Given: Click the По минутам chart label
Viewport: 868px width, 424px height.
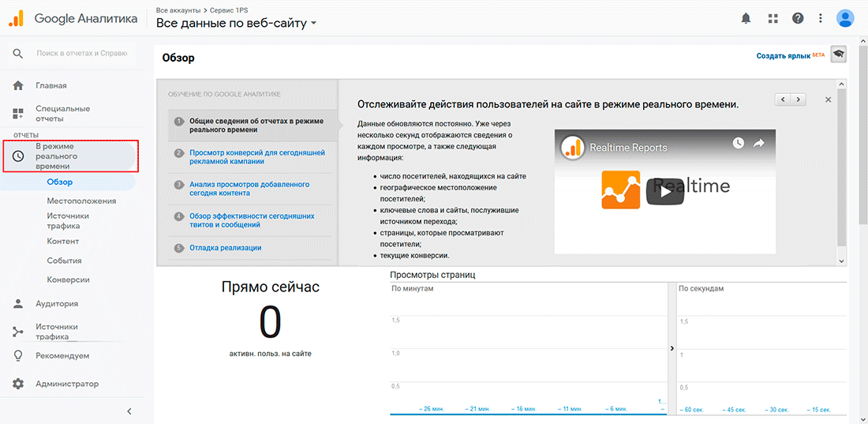Looking at the screenshot, I should click(x=413, y=288).
